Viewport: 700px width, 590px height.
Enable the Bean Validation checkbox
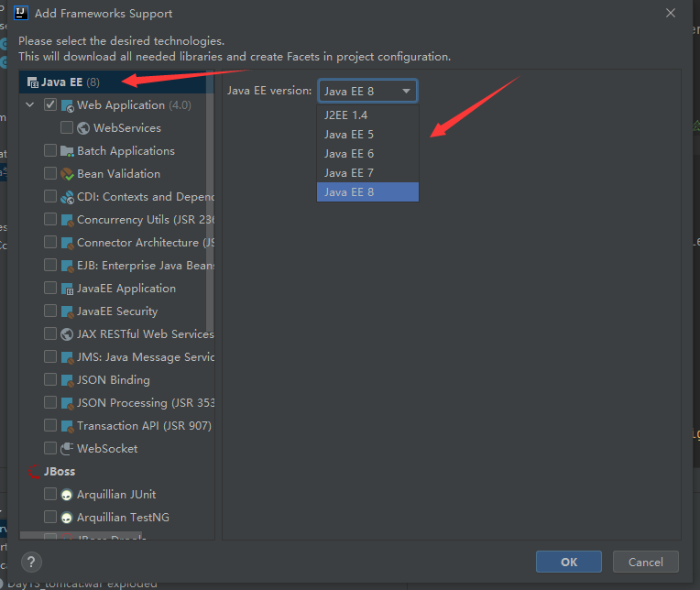(x=50, y=173)
